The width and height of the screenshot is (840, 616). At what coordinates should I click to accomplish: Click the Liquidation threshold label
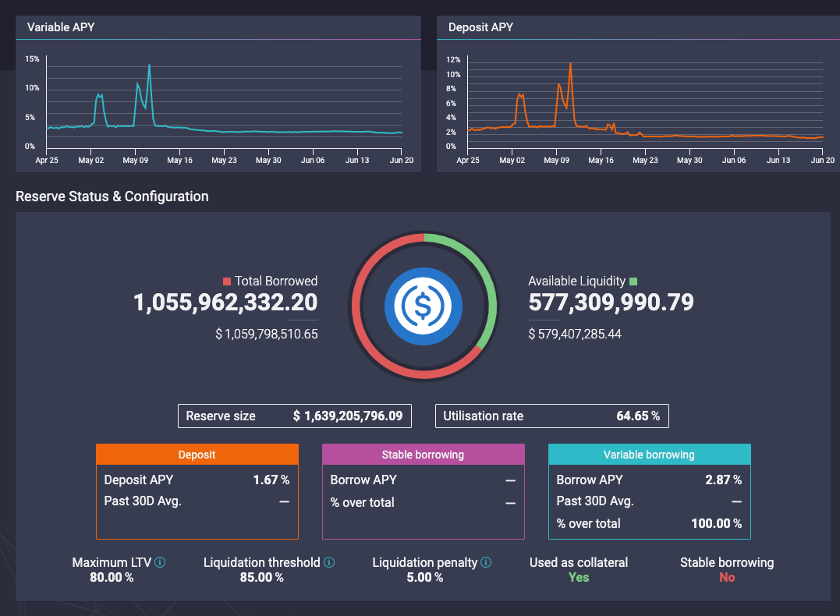point(261,562)
